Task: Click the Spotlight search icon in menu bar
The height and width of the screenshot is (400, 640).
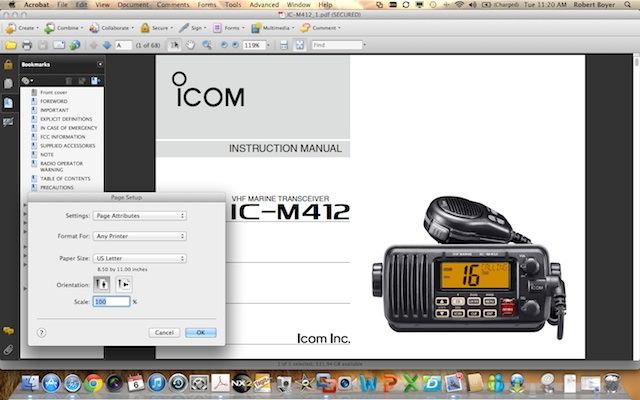Action: [x=627, y=5]
